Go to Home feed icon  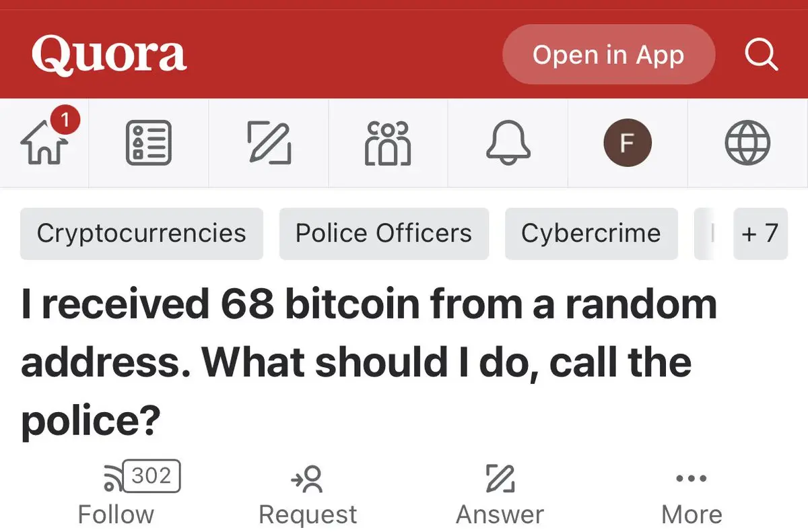pyautogui.click(x=44, y=143)
